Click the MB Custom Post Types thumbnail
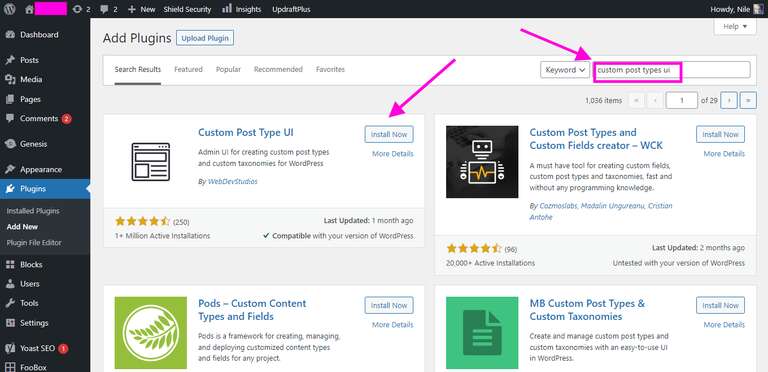The width and height of the screenshot is (768, 372). tap(482, 333)
